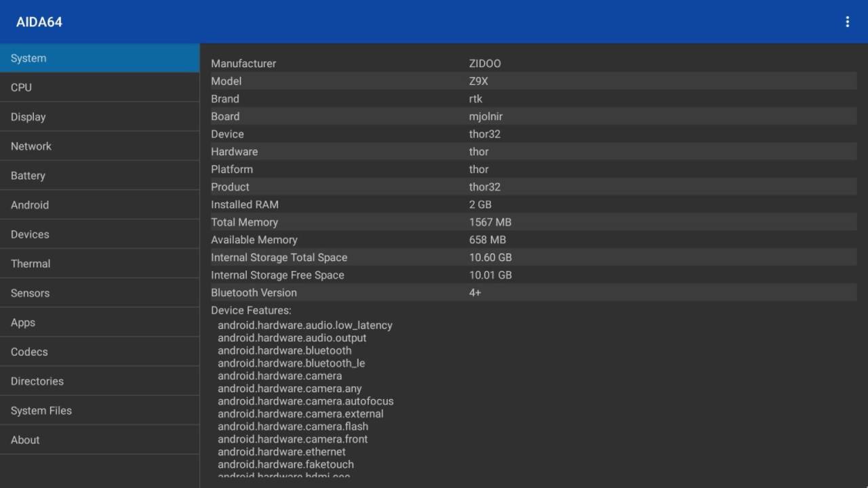This screenshot has width=868, height=488.
Task: Click the Installed RAM value 2 GB
Action: coord(480,205)
